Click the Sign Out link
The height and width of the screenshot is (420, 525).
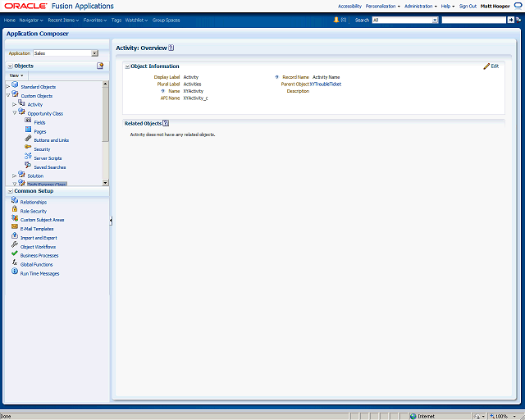(468, 6)
